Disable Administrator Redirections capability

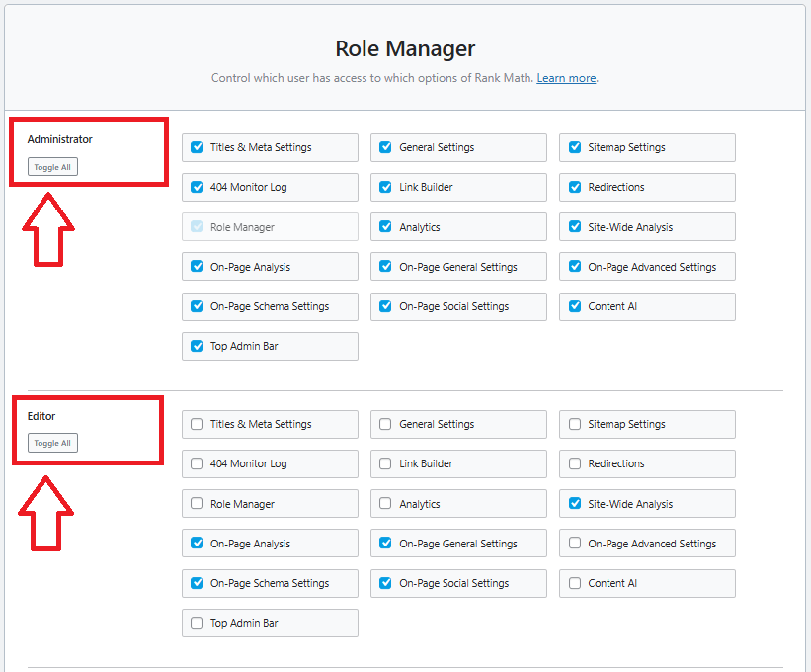575,187
